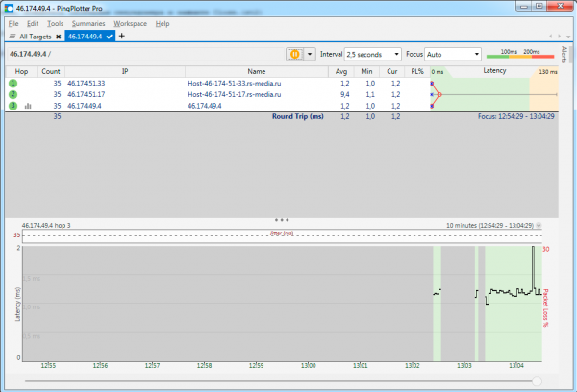The width and height of the screenshot is (577, 392).
Task: Select IP 46.174.51.17 in hop 2 row
Action: (87, 94)
